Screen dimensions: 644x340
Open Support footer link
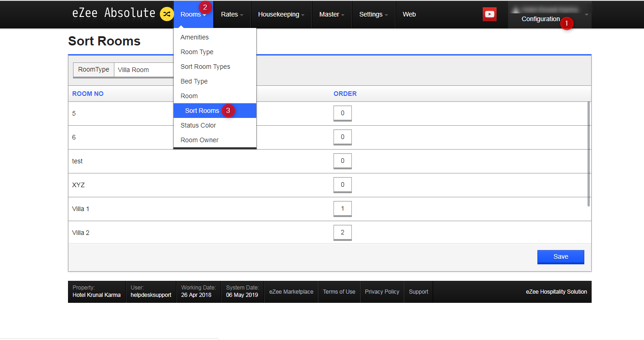coord(418,292)
